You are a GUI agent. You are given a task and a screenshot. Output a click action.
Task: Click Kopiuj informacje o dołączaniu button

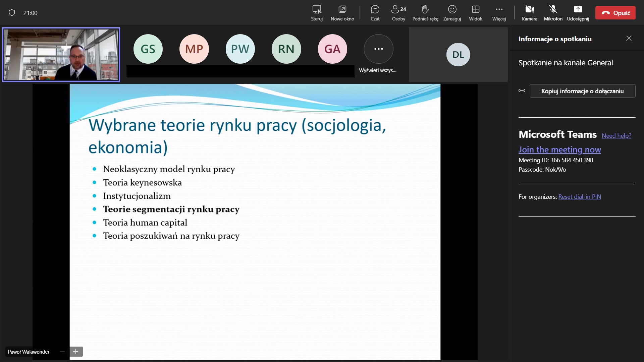coord(582,91)
